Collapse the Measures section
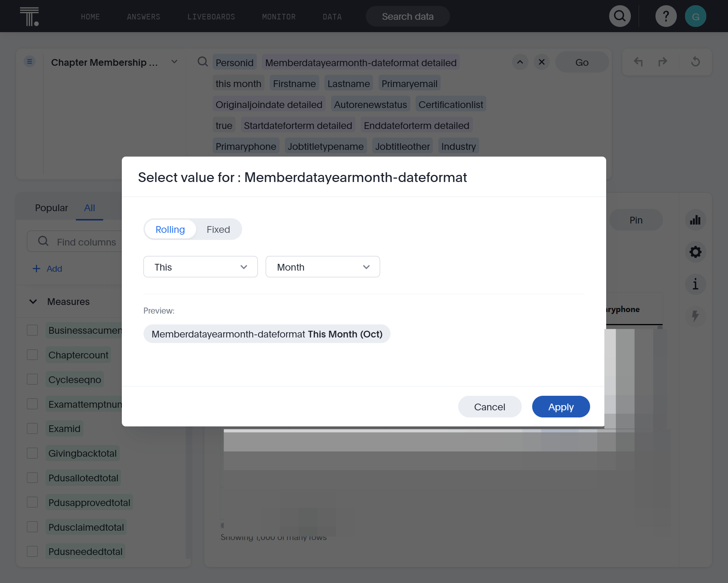 (x=33, y=302)
